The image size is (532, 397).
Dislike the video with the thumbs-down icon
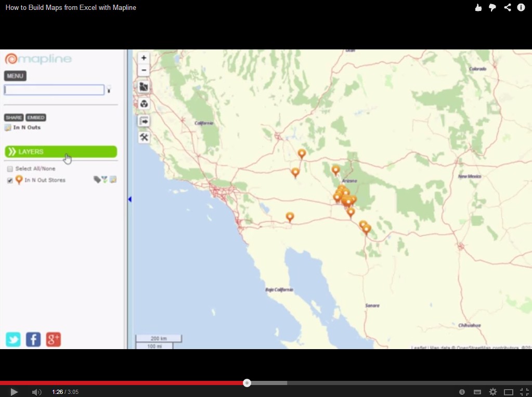point(492,7)
